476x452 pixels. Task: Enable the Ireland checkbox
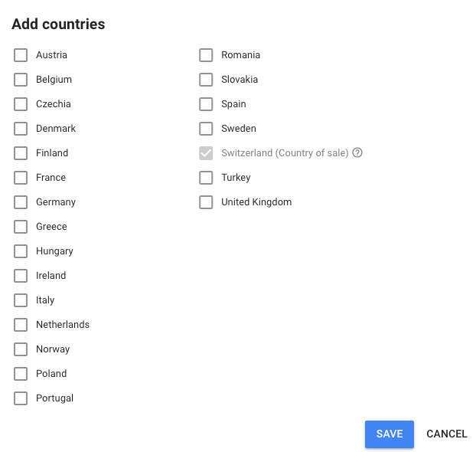point(21,276)
